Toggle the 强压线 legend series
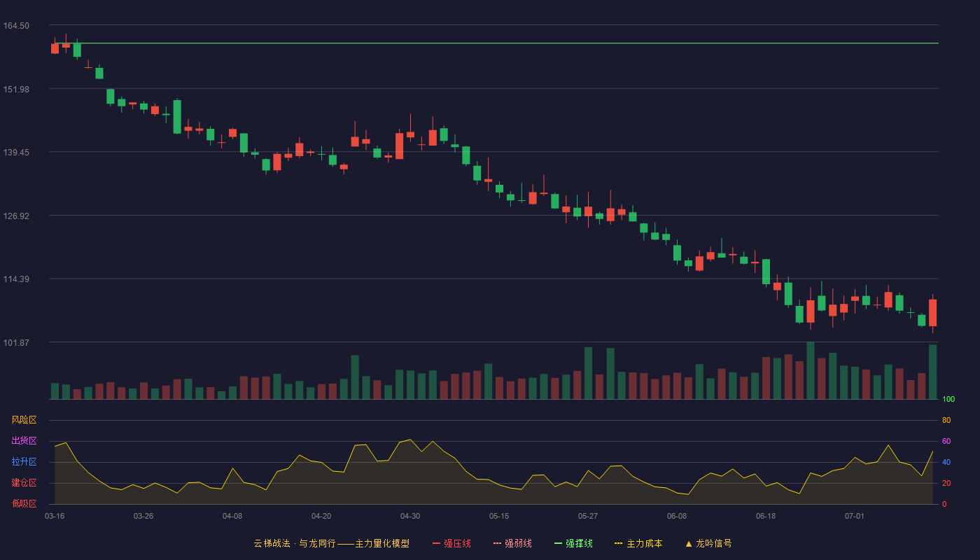Viewport: 980px width, 560px height. (451, 543)
